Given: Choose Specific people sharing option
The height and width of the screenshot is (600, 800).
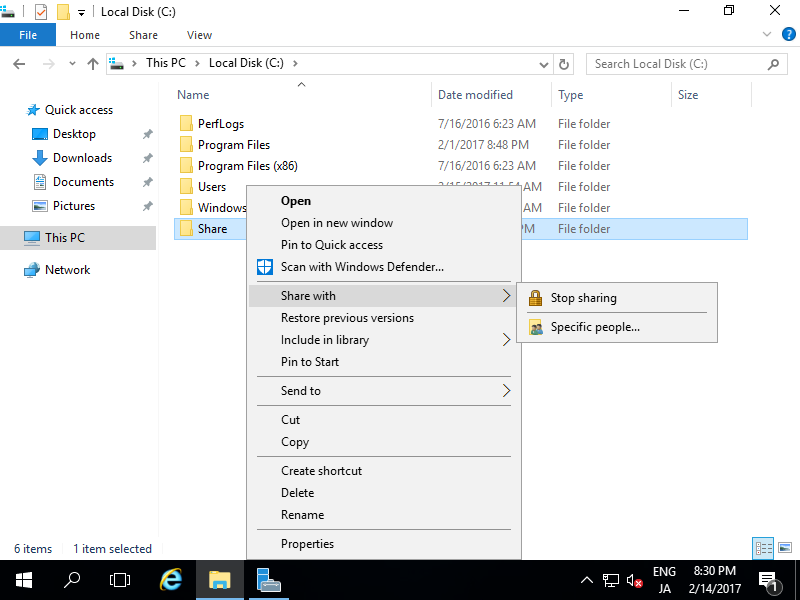Looking at the screenshot, I should coord(595,327).
